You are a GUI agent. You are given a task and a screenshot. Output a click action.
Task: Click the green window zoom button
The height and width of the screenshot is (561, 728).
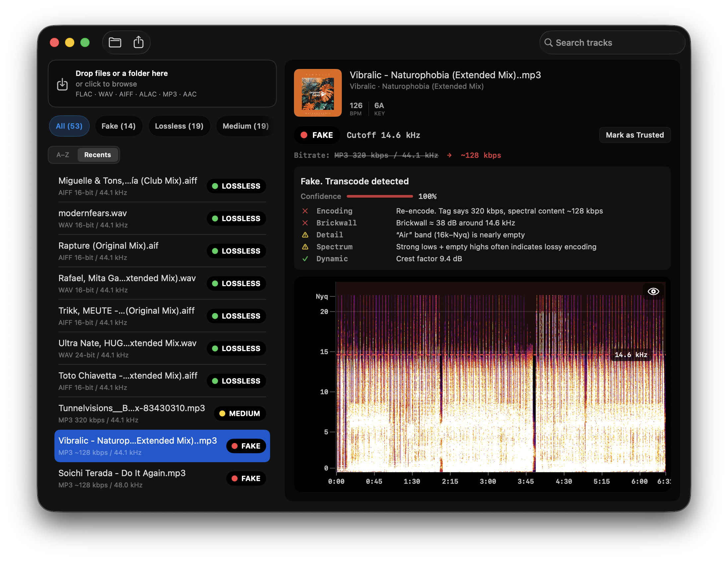click(85, 43)
